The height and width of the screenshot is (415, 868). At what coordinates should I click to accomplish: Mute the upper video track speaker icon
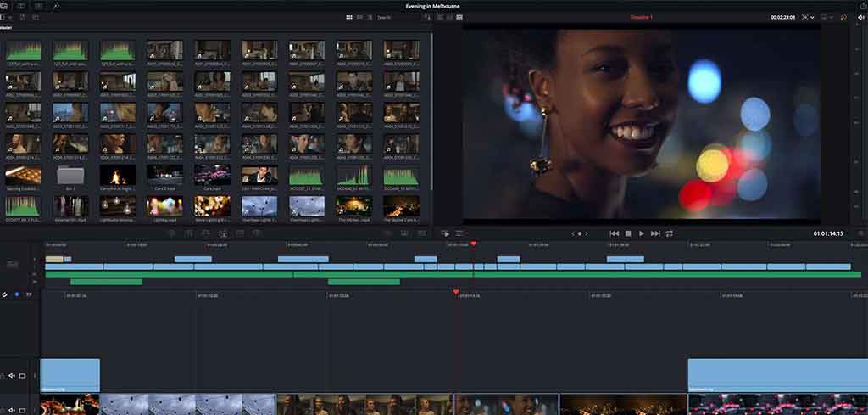[x=12, y=376]
